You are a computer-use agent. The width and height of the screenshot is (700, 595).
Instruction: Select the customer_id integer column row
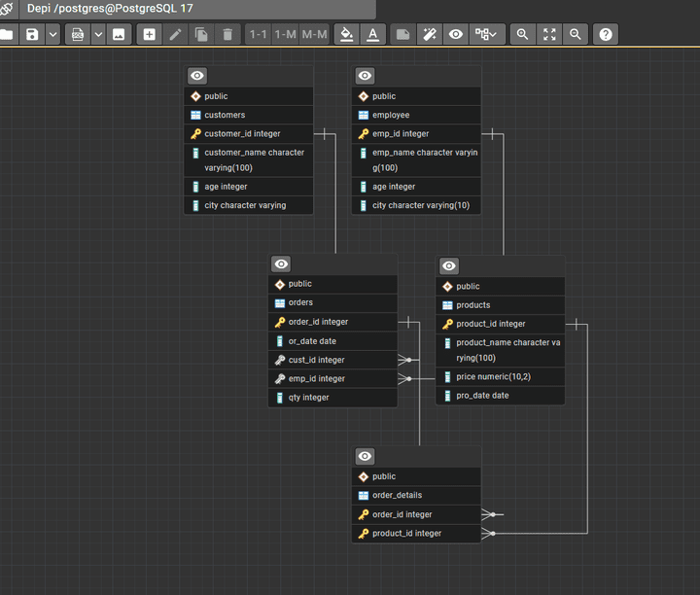click(249, 133)
